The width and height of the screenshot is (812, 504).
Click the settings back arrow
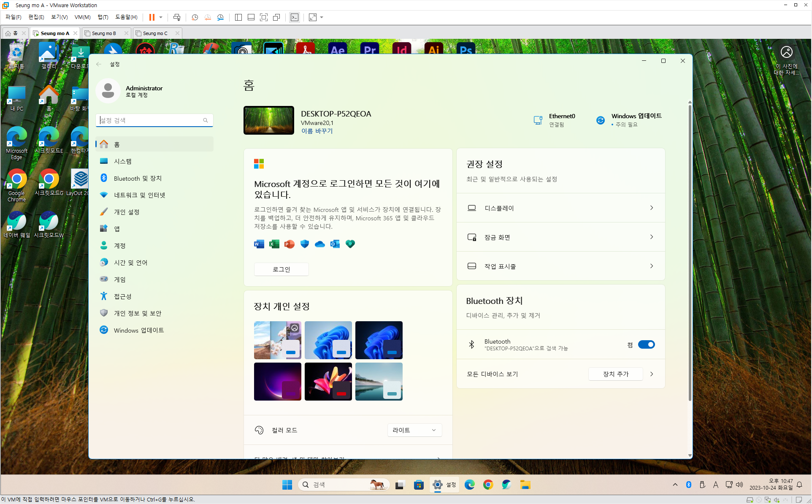pos(99,64)
